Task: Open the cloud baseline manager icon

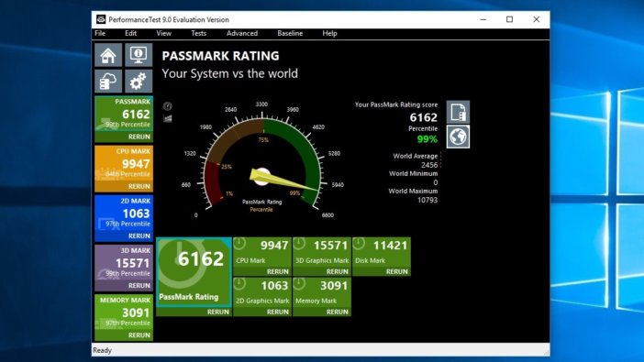Action: [x=108, y=82]
